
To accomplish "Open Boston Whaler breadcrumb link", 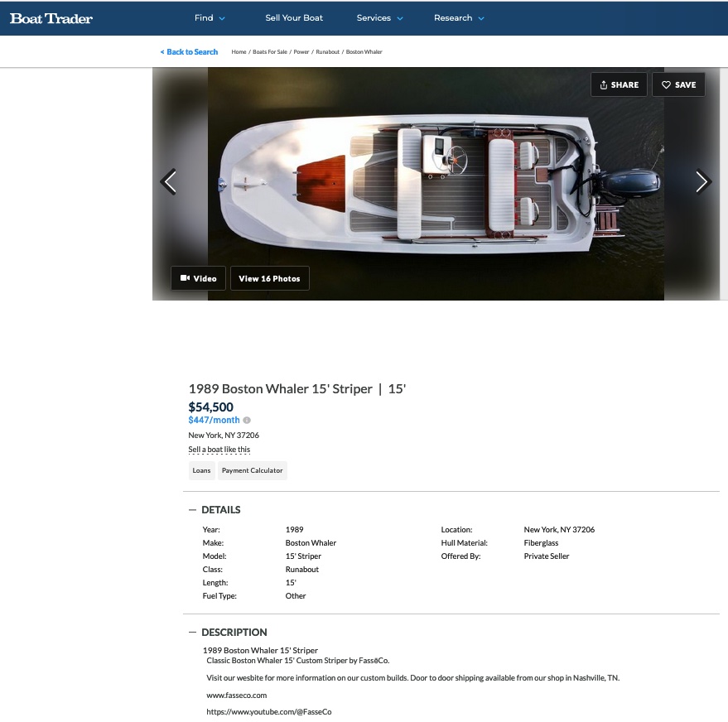I will click(x=364, y=52).
